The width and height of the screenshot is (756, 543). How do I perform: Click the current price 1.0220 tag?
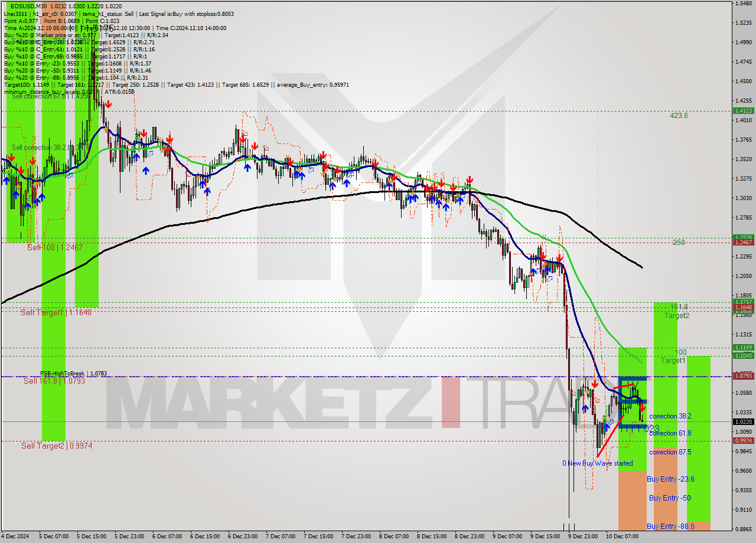743,421
